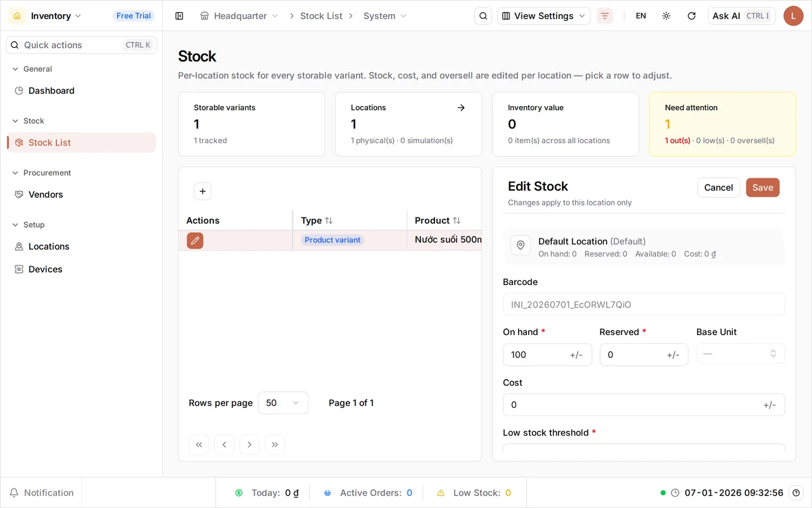
Task: Save the Edit Stock changes
Action: click(x=763, y=188)
